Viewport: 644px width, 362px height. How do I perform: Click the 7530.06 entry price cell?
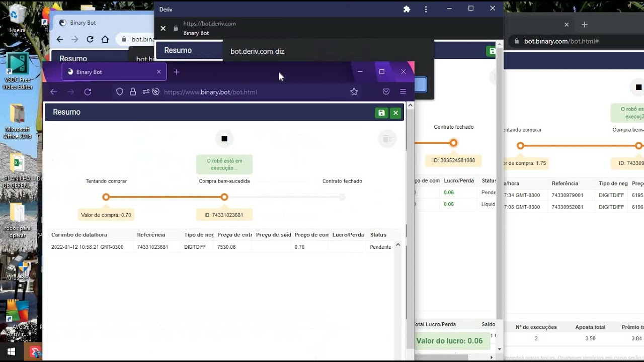(226, 247)
